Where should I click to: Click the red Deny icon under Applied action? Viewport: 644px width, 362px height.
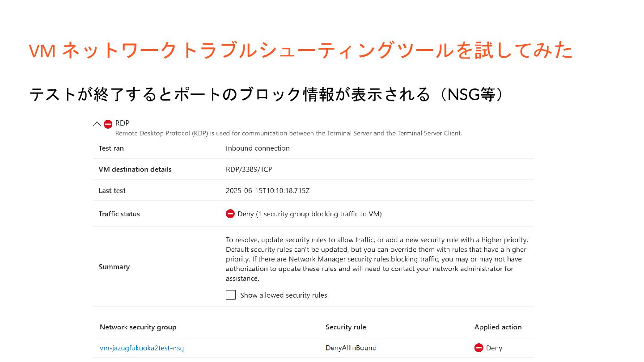479,348
